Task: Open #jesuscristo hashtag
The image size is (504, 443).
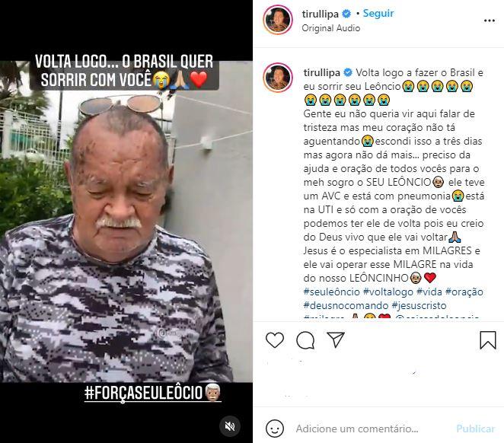Action: tap(419, 305)
